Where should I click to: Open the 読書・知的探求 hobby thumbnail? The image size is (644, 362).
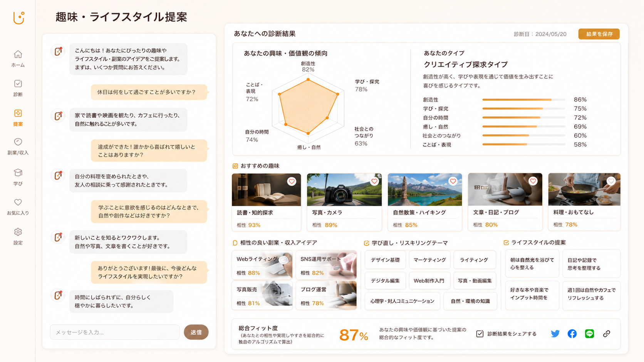(x=266, y=189)
